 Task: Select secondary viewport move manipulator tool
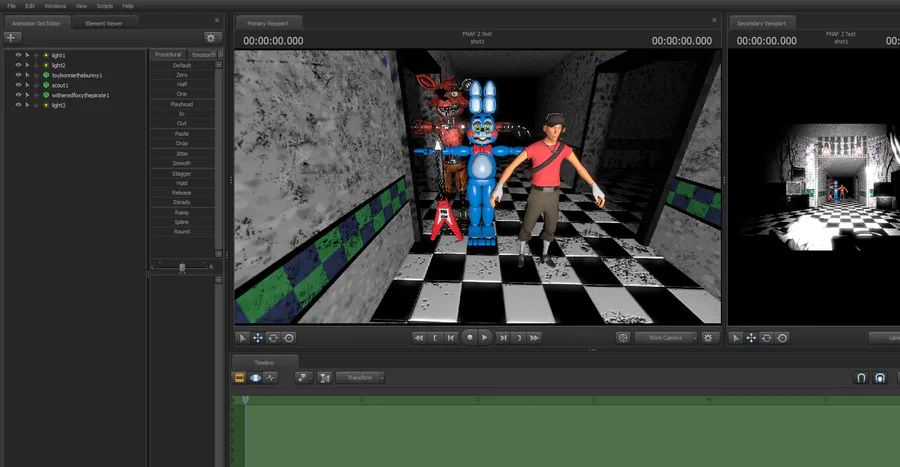click(751, 338)
